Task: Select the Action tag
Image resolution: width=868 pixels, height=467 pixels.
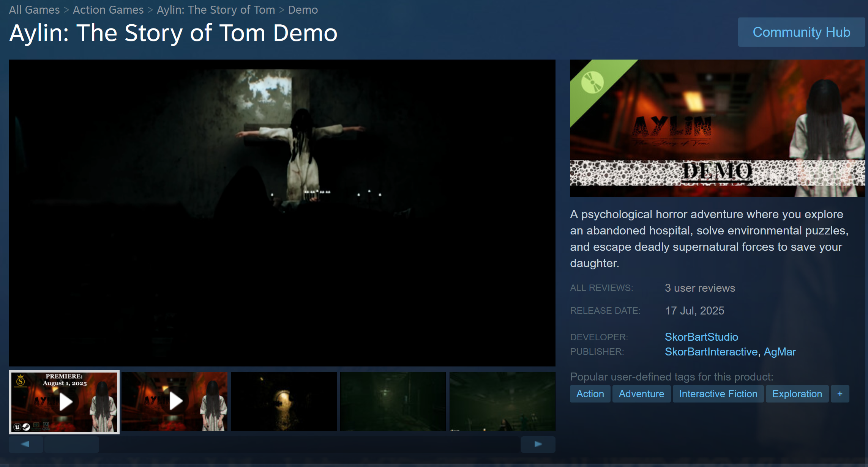Action: click(590, 394)
